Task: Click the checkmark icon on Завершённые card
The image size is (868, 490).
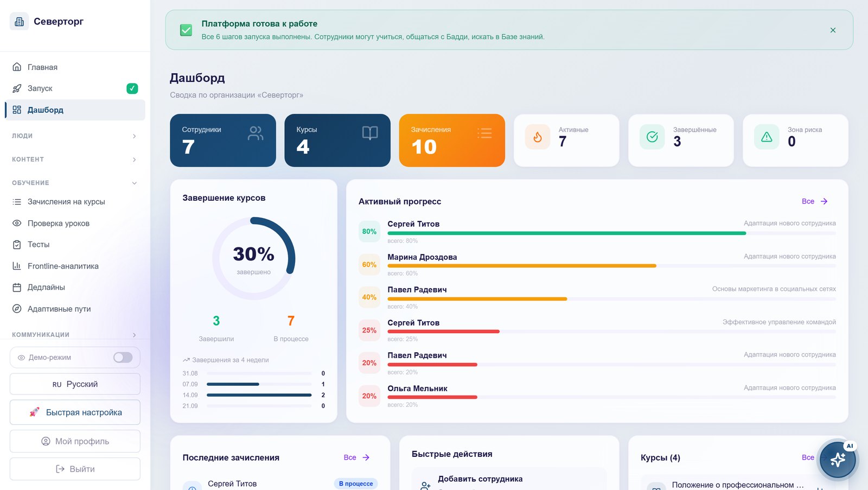Action: [x=652, y=137]
